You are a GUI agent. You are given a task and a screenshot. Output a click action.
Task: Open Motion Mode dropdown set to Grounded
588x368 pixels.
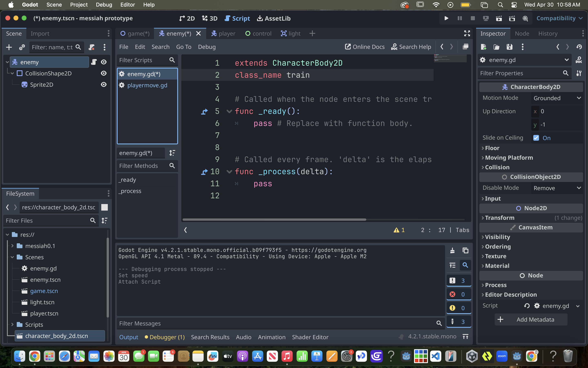pyautogui.click(x=557, y=98)
